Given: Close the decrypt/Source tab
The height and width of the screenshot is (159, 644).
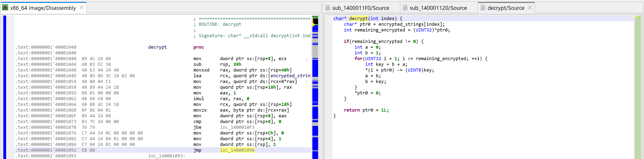Looking at the screenshot, I should coord(530,8).
